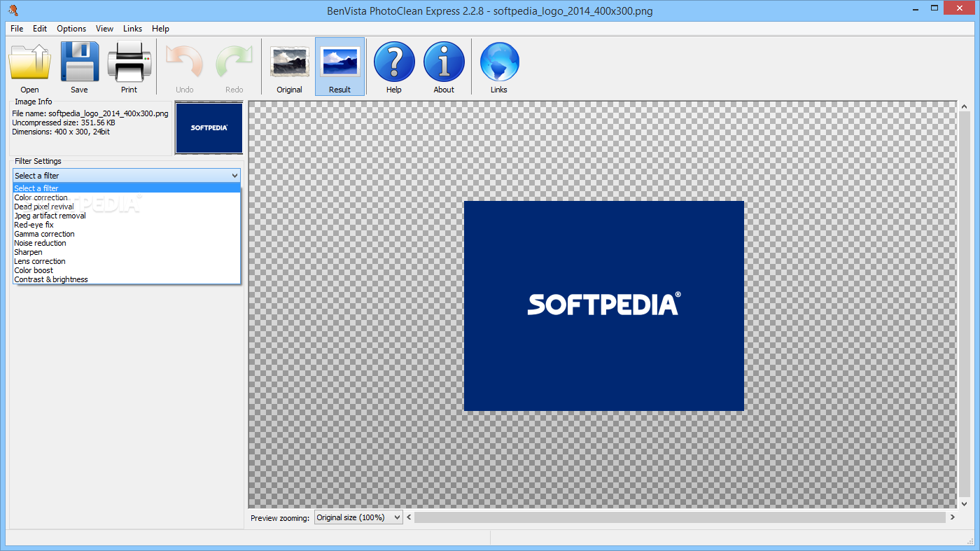Click the vertical scrollbar up arrow
Image resolution: width=980 pixels, height=551 pixels.
coord(964,107)
